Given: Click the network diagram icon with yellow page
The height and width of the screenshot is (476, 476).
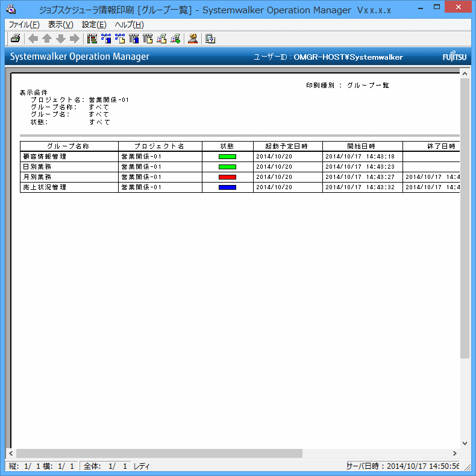Looking at the screenshot, I should (120, 39).
